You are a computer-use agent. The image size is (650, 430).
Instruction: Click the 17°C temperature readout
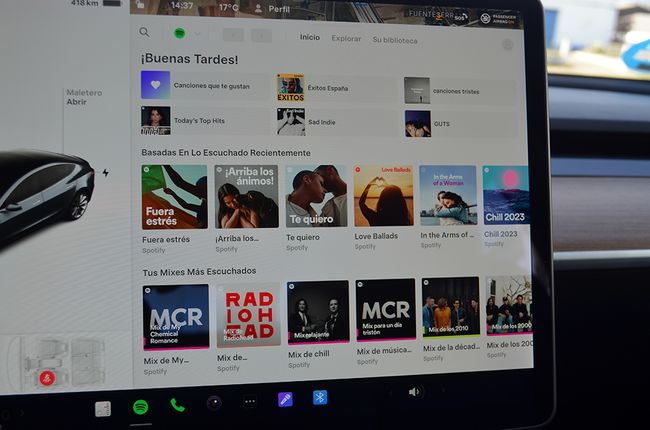click(228, 7)
